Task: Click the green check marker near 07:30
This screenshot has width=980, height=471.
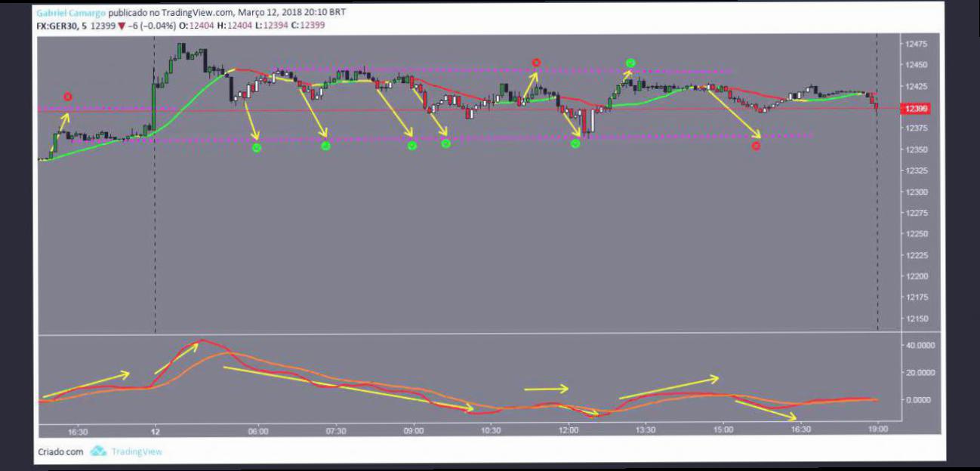Action: pos(325,146)
